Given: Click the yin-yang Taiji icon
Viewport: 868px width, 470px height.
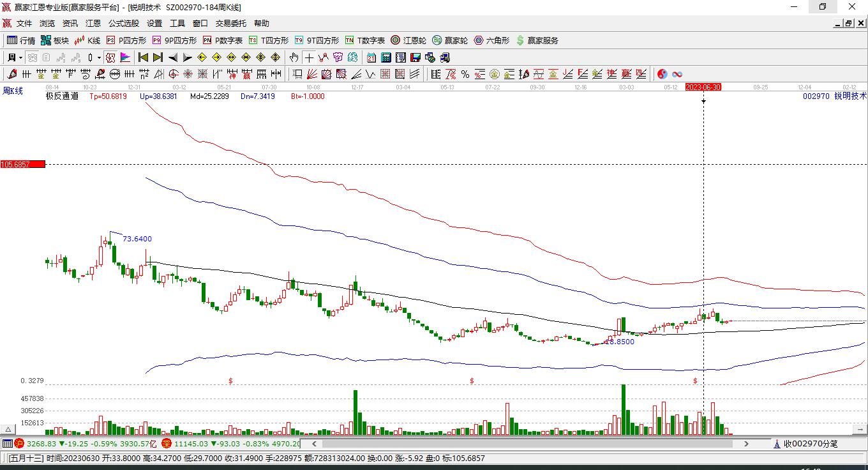Looking at the screenshot, I should point(662,74).
